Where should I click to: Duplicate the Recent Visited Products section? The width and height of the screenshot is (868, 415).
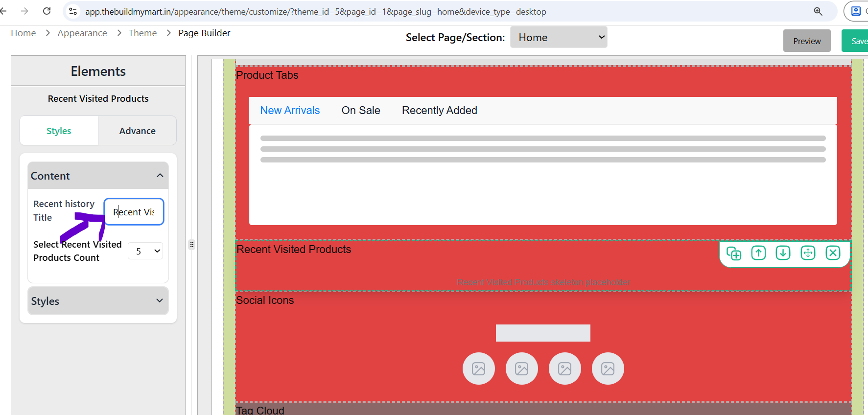(x=734, y=253)
